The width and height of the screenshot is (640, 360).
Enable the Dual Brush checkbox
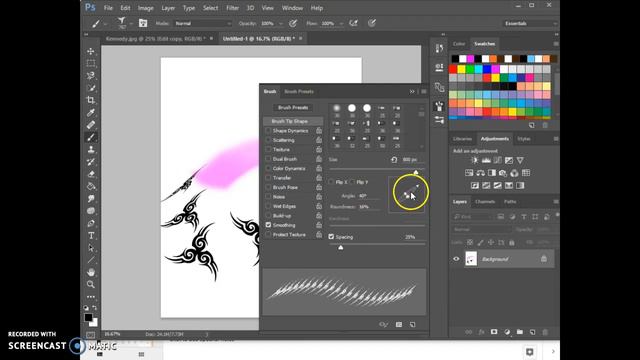click(268, 159)
